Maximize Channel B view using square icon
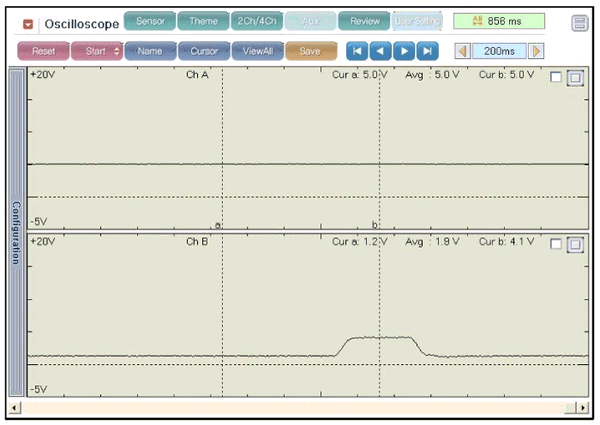Screen dimensions: 600x425 pos(575,244)
